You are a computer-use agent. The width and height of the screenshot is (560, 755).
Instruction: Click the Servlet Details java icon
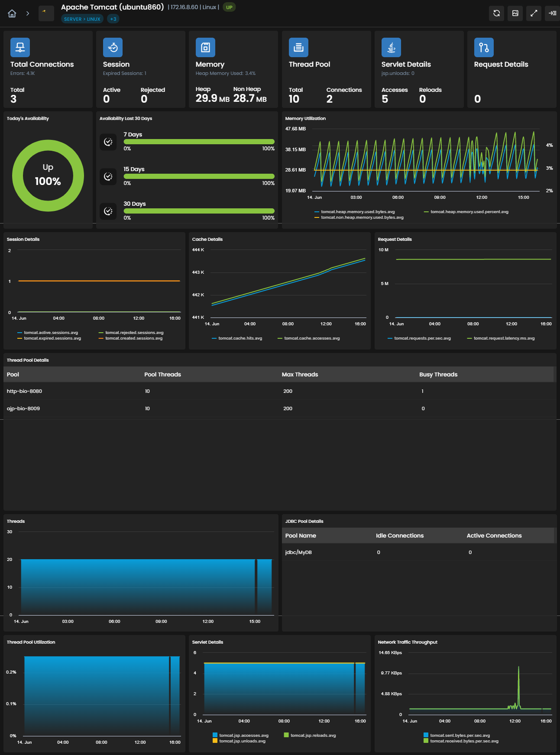(391, 48)
